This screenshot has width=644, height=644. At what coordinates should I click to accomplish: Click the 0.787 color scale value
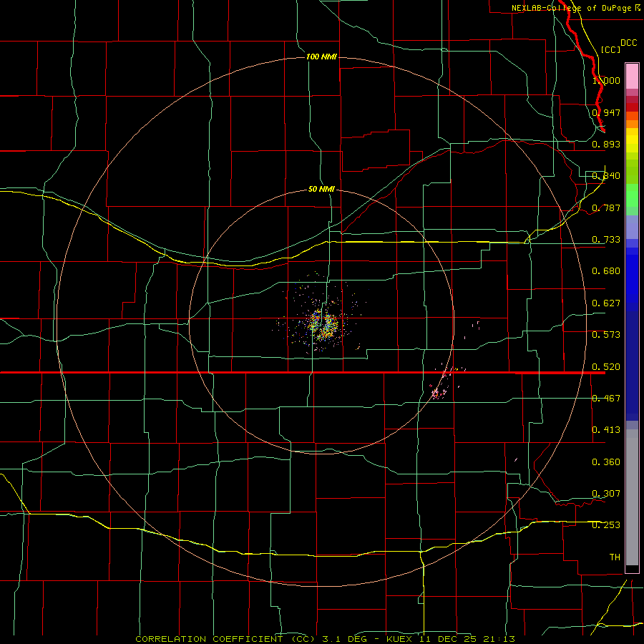[606, 208]
